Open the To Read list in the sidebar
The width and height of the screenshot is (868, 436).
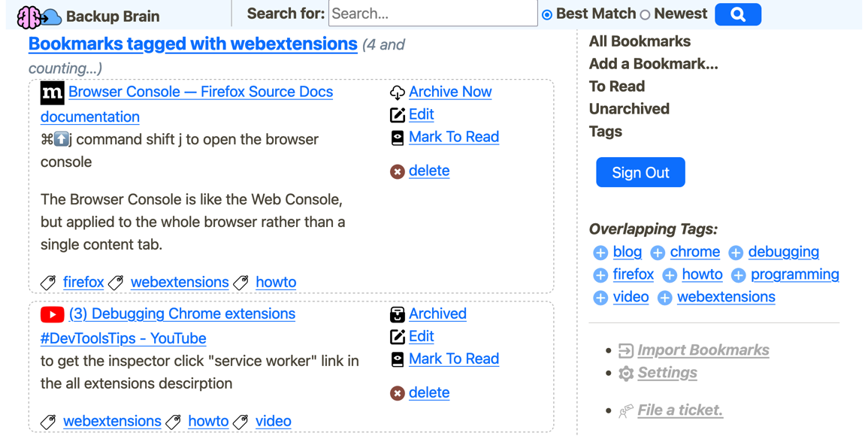click(x=617, y=86)
